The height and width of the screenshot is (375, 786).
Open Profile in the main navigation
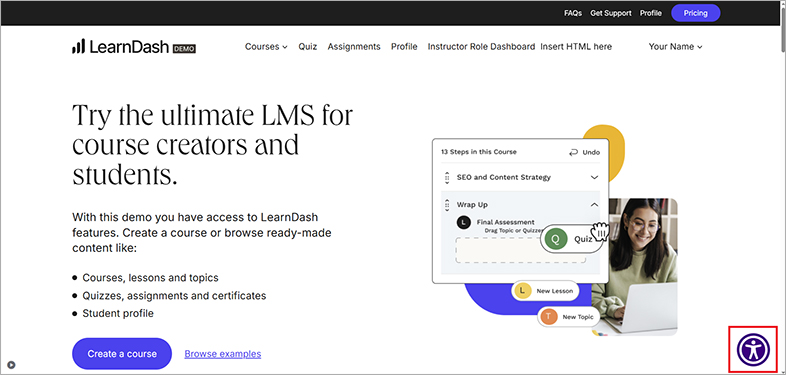[404, 47]
